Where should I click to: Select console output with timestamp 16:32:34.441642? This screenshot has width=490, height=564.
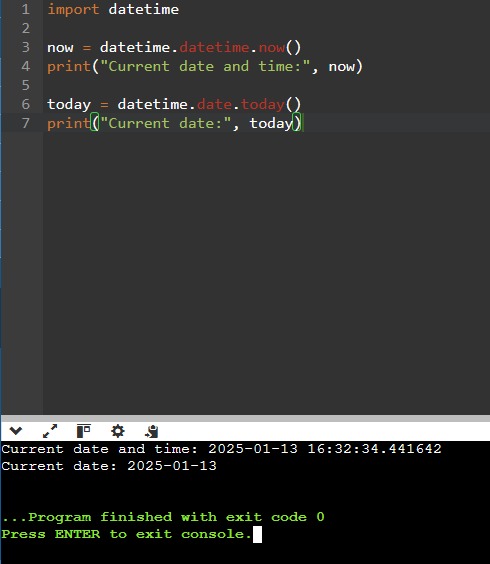click(x=222, y=449)
